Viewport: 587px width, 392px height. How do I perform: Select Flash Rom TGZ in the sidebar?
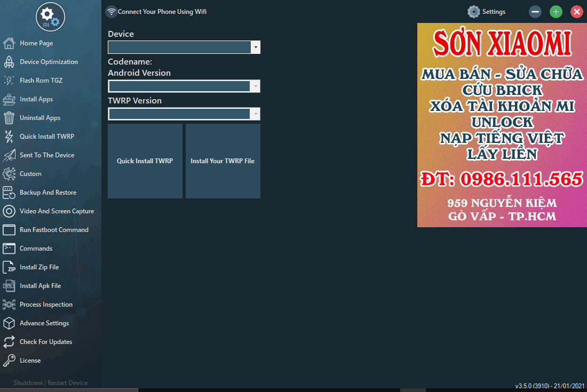(41, 81)
